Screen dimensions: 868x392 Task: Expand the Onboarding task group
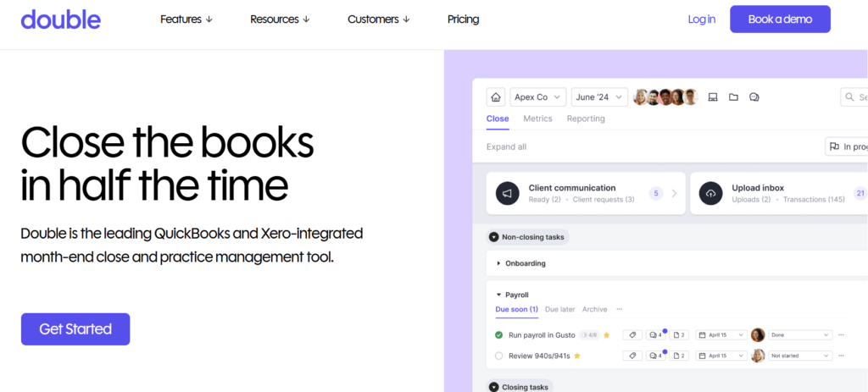coord(499,263)
